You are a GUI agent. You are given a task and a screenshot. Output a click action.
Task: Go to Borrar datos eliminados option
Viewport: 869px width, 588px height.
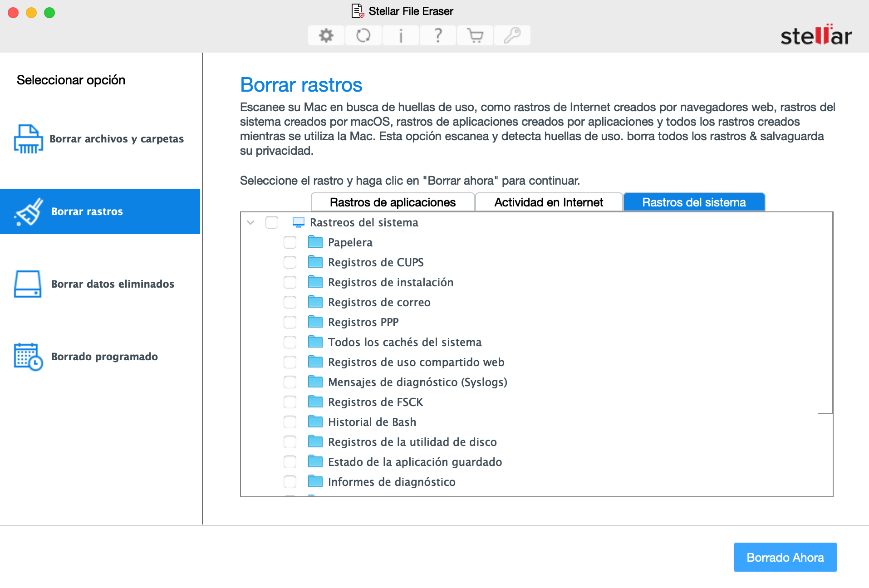pyautogui.click(x=100, y=284)
